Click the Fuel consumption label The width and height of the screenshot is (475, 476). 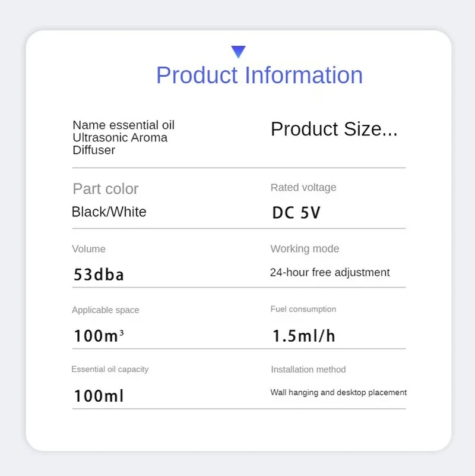tap(303, 309)
